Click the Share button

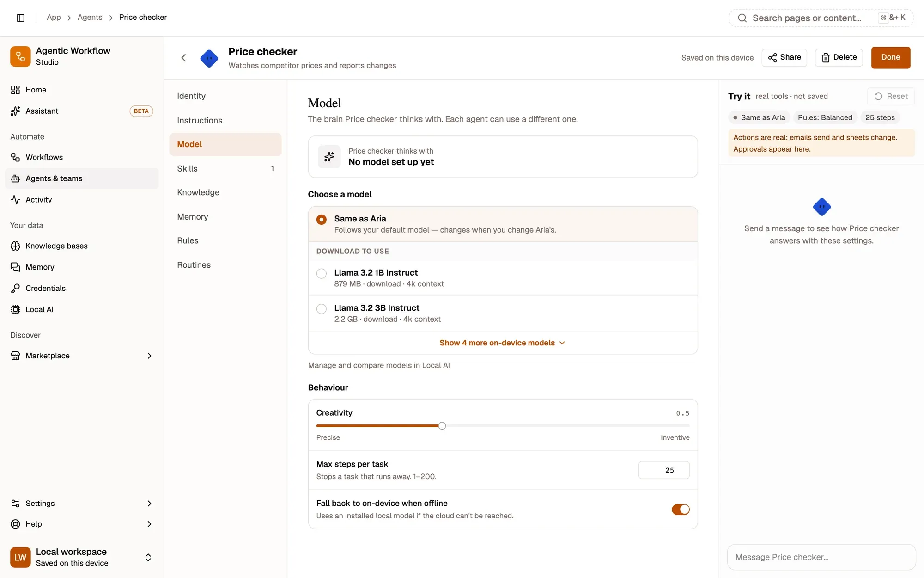click(784, 57)
